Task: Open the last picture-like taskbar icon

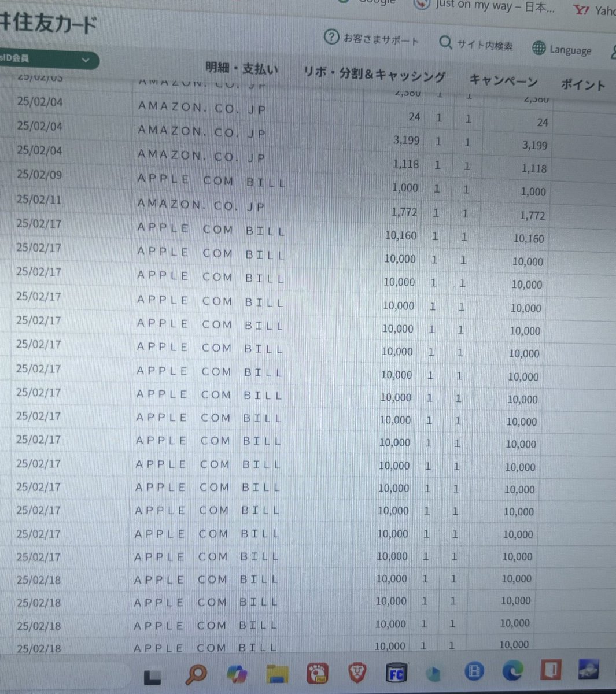Action: pos(589,670)
